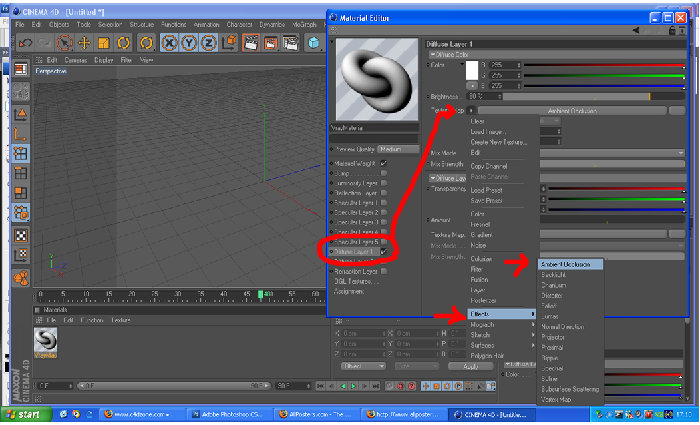Enable the Refraction Layer checkbox
700x425 pixels.
pos(383,271)
